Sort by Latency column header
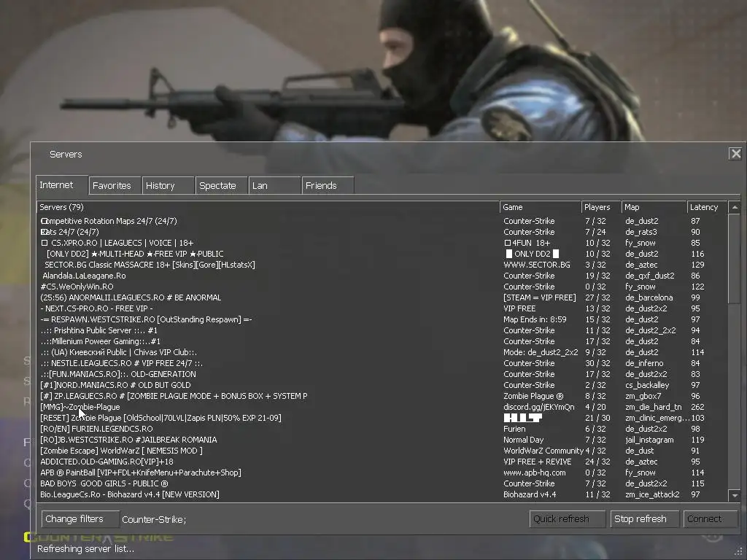Screen dimensions: 747x560 [707, 207]
